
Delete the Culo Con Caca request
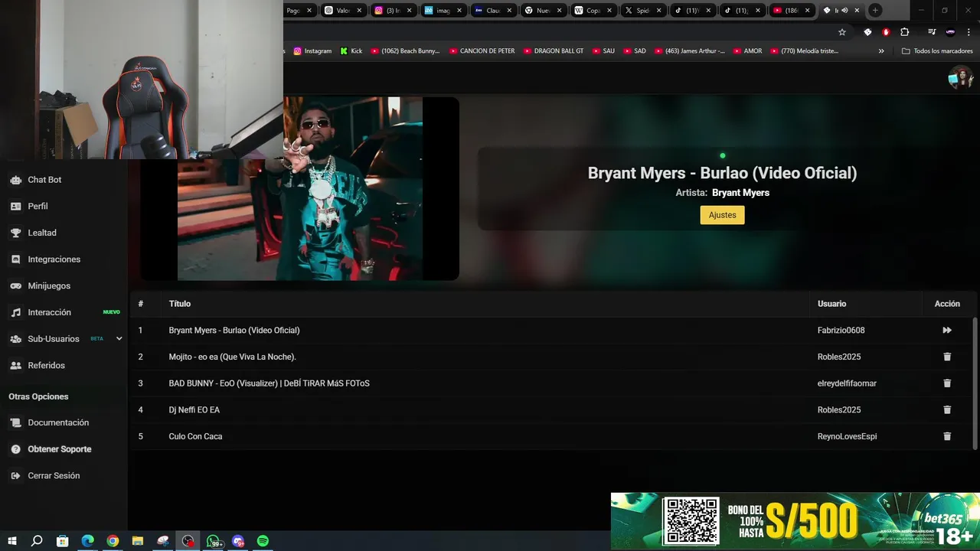[947, 436]
